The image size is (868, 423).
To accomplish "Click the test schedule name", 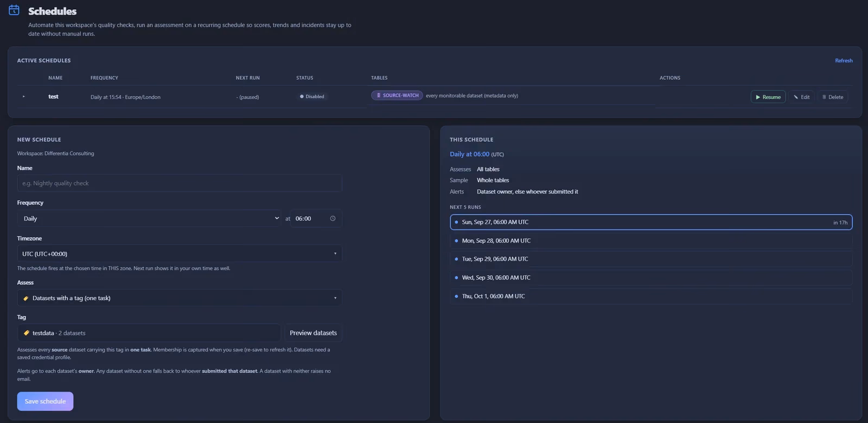I will click(x=53, y=97).
